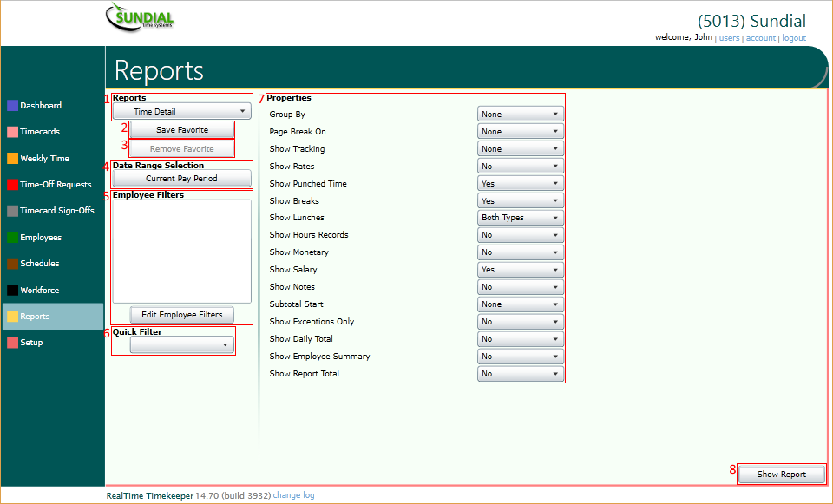Click the black Workforce square icon
The height and width of the screenshot is (504, 833).
[13, 290]
